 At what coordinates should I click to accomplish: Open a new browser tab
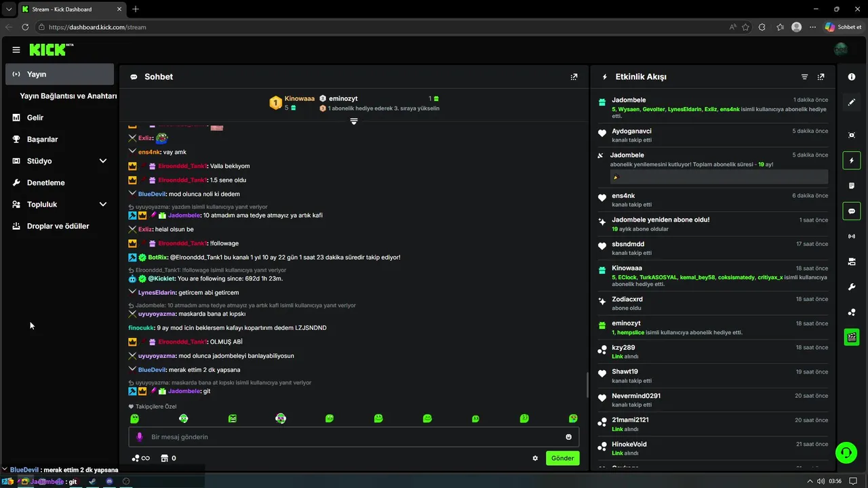click(136, 9)
